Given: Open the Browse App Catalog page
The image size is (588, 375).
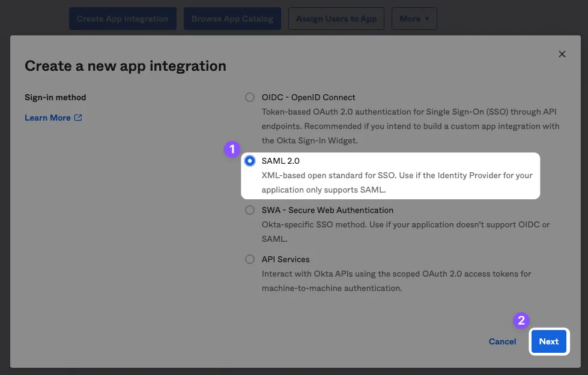Looking at the screenshot, I should click(232, 19).
